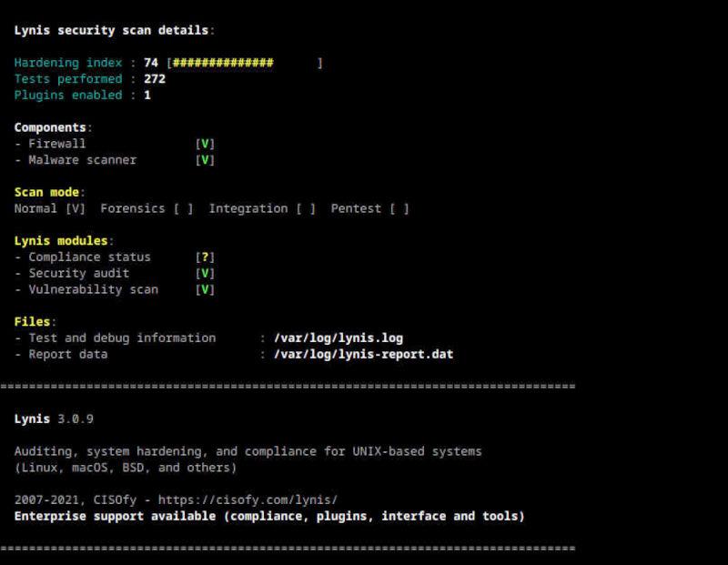The image size is (728, 565).
Task: Click the Lynis 3.0.9 version text
Action: point(54,419)
